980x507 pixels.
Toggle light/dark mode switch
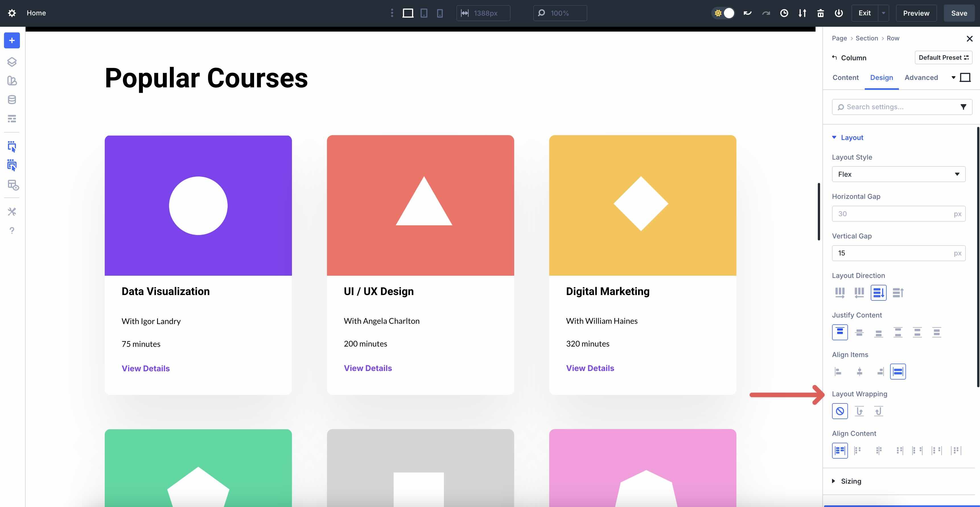(x=723, y=13)
